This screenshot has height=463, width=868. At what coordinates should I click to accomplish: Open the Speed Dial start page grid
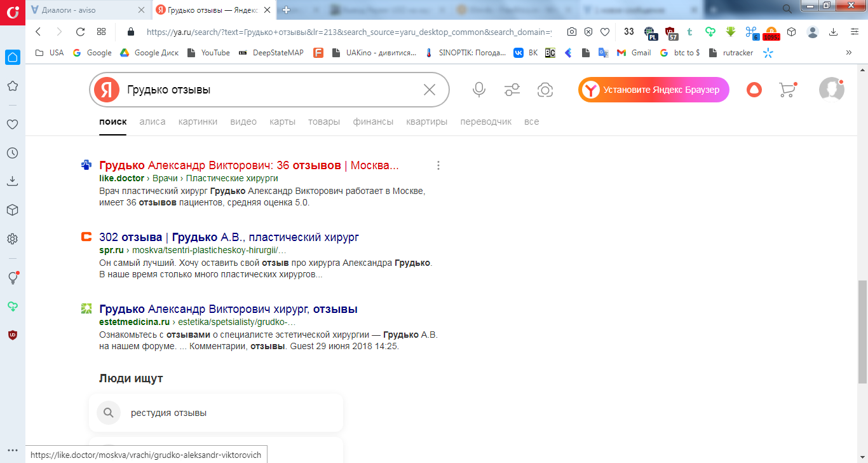[101, 32]
